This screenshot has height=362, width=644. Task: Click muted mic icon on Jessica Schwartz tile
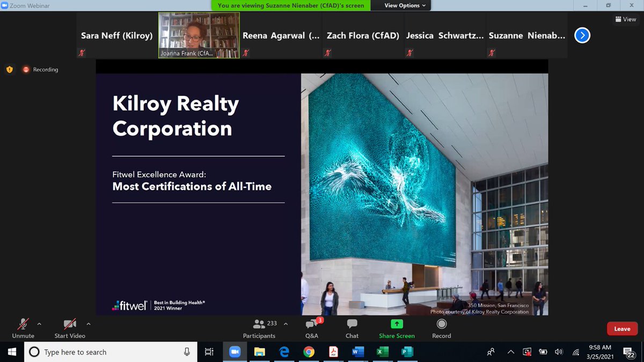point(410,53)
